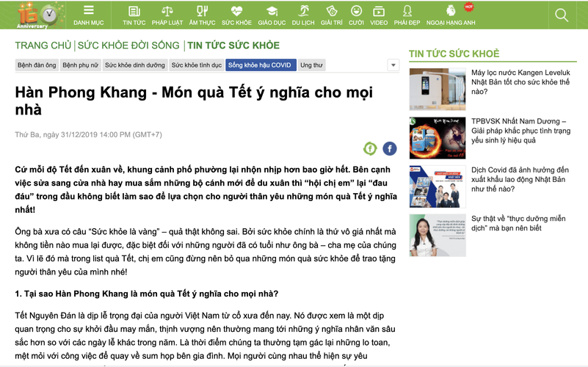
Task: Click heading 1. Tại sao Hàn Phong Khang
Action: click(x=147, y=294)
